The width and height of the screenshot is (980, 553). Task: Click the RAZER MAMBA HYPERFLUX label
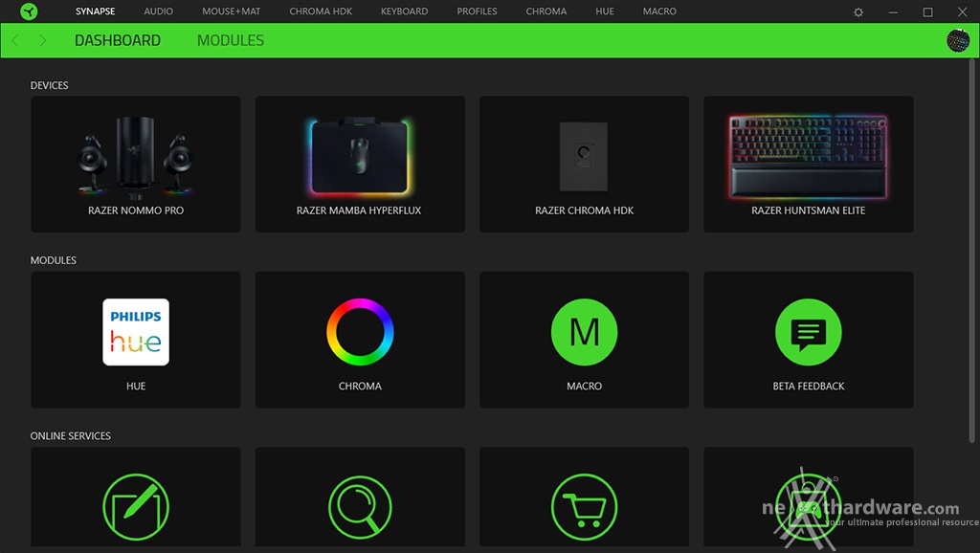pyautogui.click(x=359, y=210)
